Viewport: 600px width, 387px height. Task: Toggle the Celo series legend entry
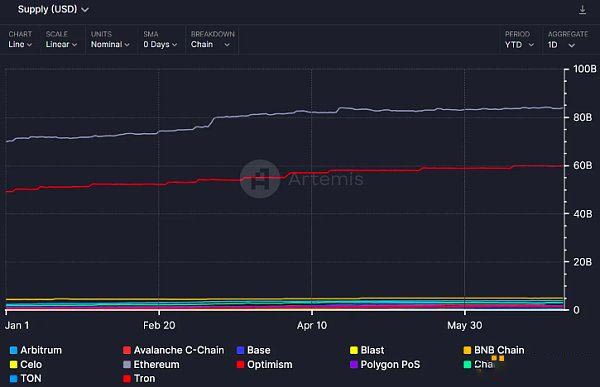[26, 364]
